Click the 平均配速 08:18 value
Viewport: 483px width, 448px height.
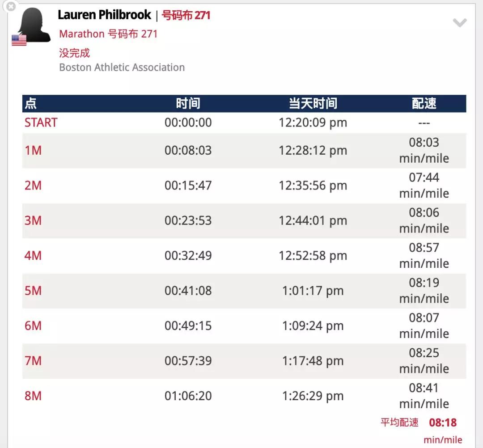point(443,423)
